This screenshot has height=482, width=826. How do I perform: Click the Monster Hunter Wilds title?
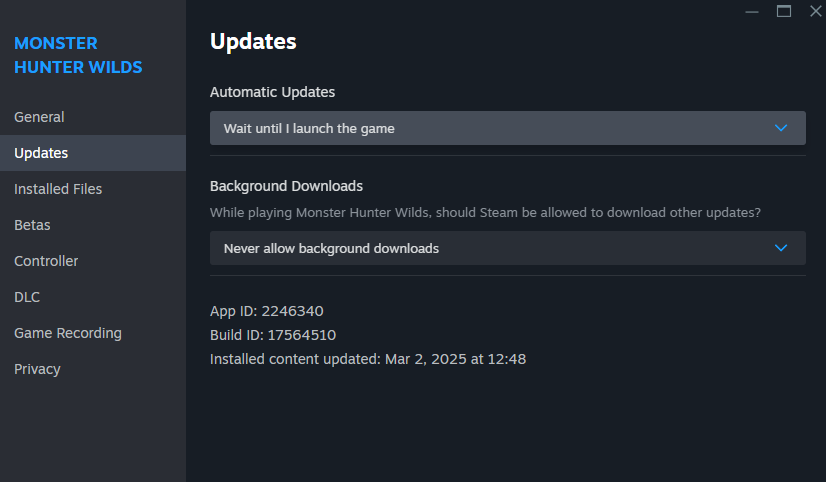tap(78, 55)
